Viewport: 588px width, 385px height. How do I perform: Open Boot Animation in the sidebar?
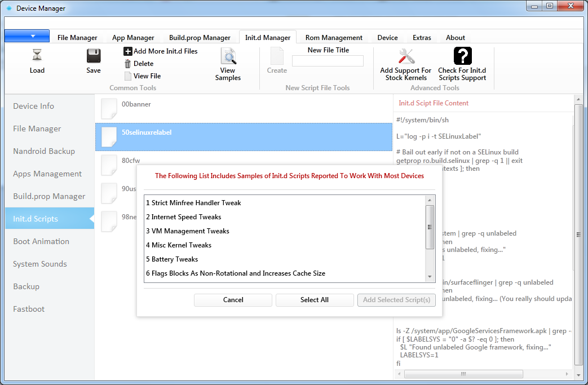click(41, 241)
